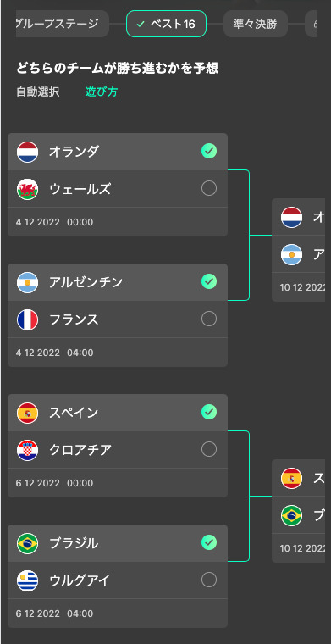Click the Argentina flag beside アルゼンチン in the France match
Image resolution: width=331 pixels, height=644 pixels.
pyautogui.click(x=27, y=282)
